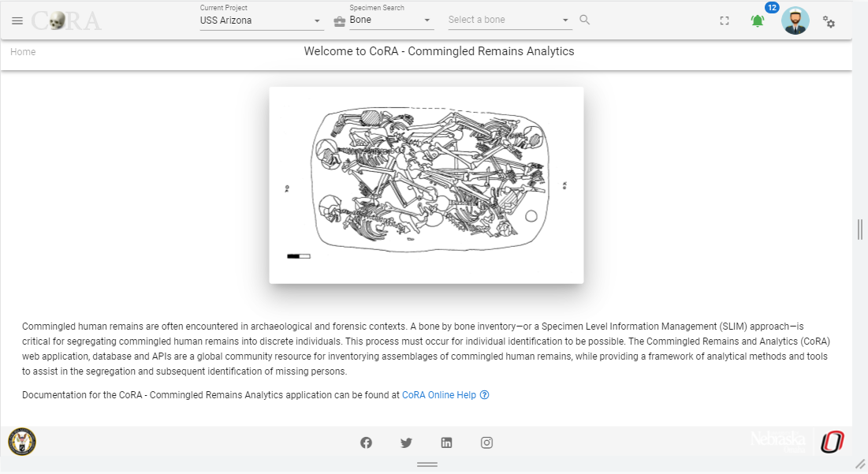This screenshot has height=474, width=868.
Task: Open notifications bell icon
Action: (758, 21)
